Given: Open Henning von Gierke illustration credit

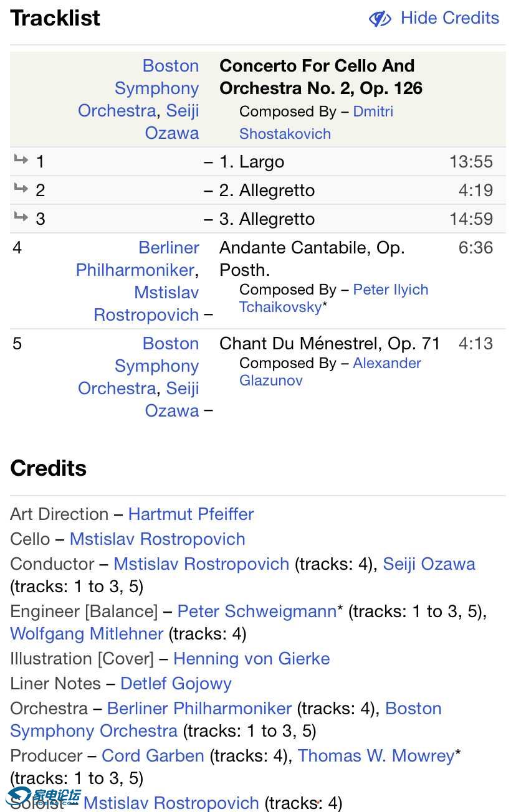Looking at the screenshot, I should click(x=252, y=659).
